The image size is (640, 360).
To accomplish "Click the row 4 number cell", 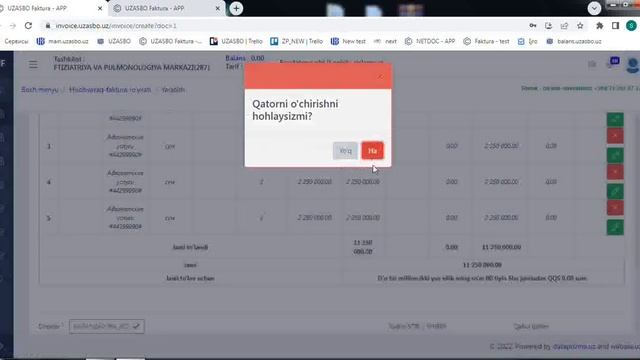I will pyautogui.click(x=49, y=182).
